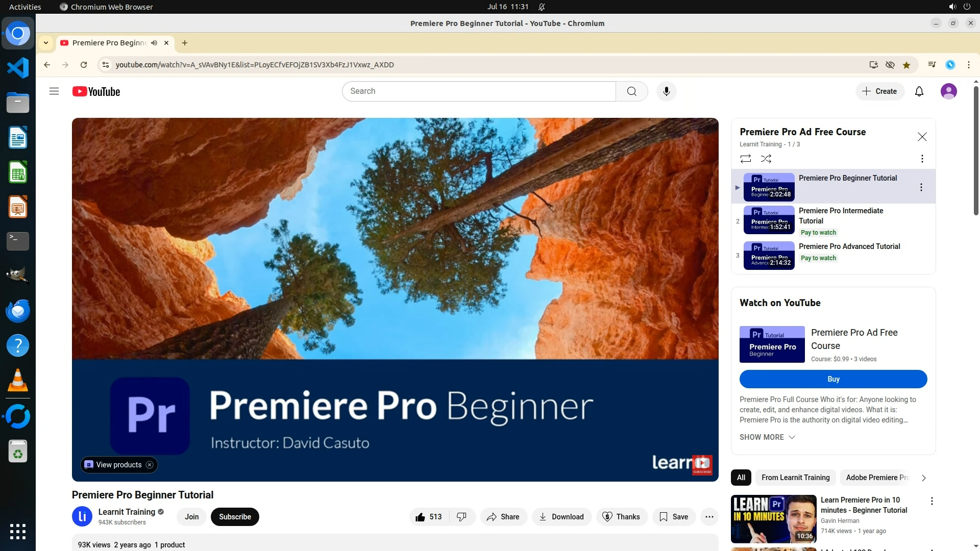Click the blue Buy button

click(833, 379)
